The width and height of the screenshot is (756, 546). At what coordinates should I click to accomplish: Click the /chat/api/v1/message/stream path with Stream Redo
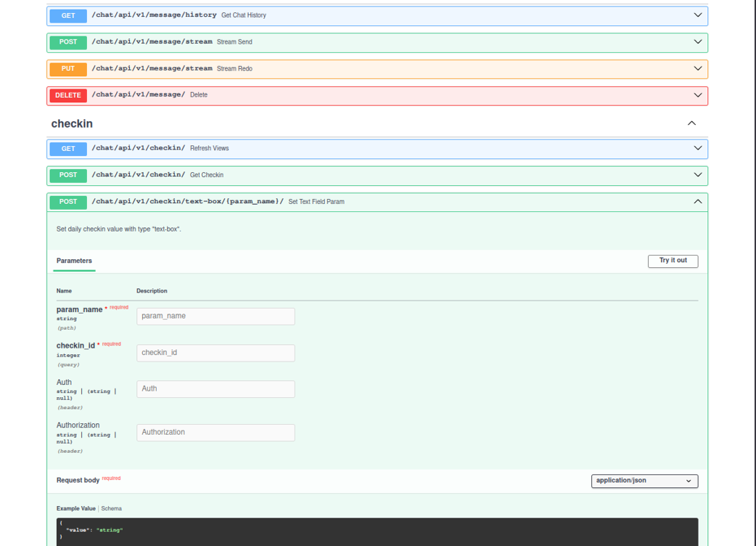click(x=152, y=68)
